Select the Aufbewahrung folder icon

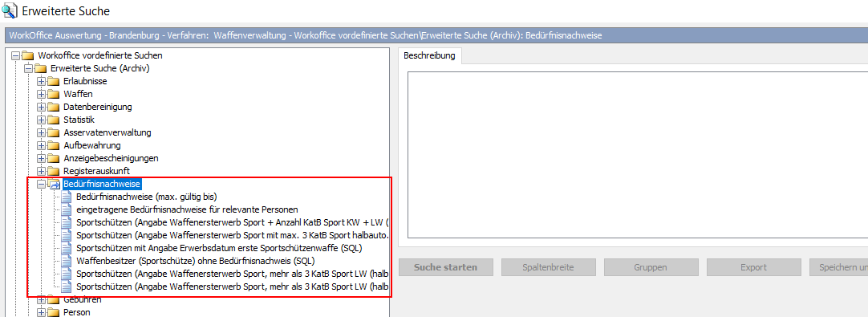[x=54, y=145]
